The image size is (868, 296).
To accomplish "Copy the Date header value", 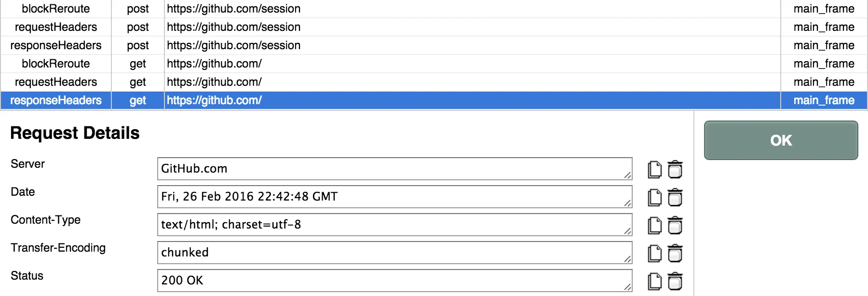I will [x=654, y=197].
